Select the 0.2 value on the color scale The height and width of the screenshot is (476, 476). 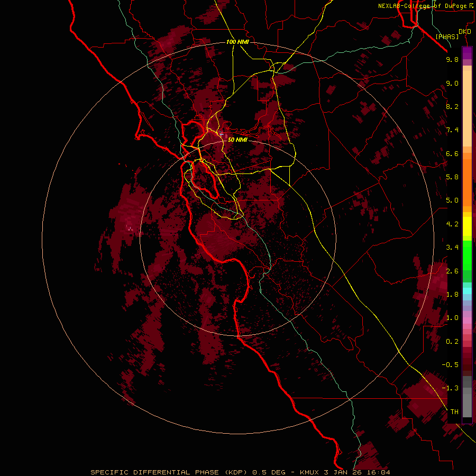[452, 342]
